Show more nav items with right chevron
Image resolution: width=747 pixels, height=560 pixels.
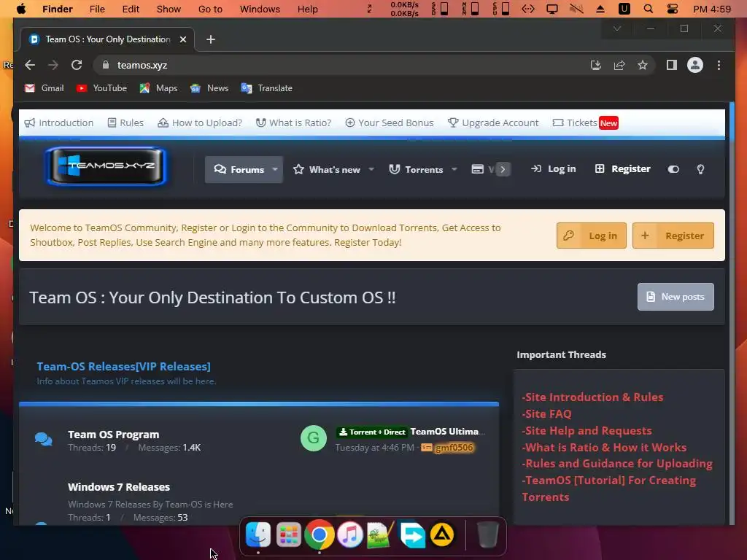pyautogui.click(x=503, y=169)
